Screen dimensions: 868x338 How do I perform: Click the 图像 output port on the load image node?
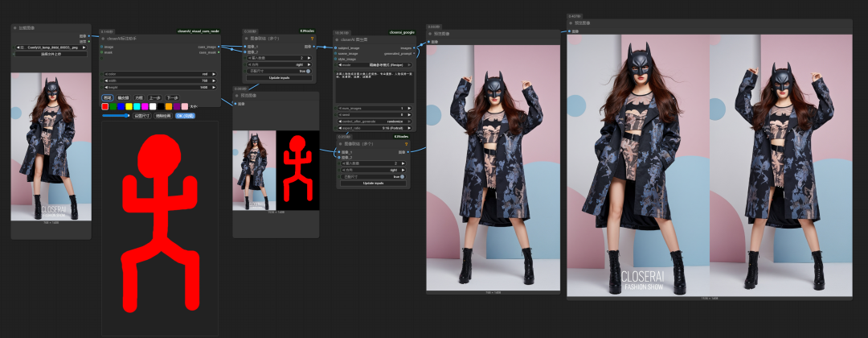coord(90,35)
